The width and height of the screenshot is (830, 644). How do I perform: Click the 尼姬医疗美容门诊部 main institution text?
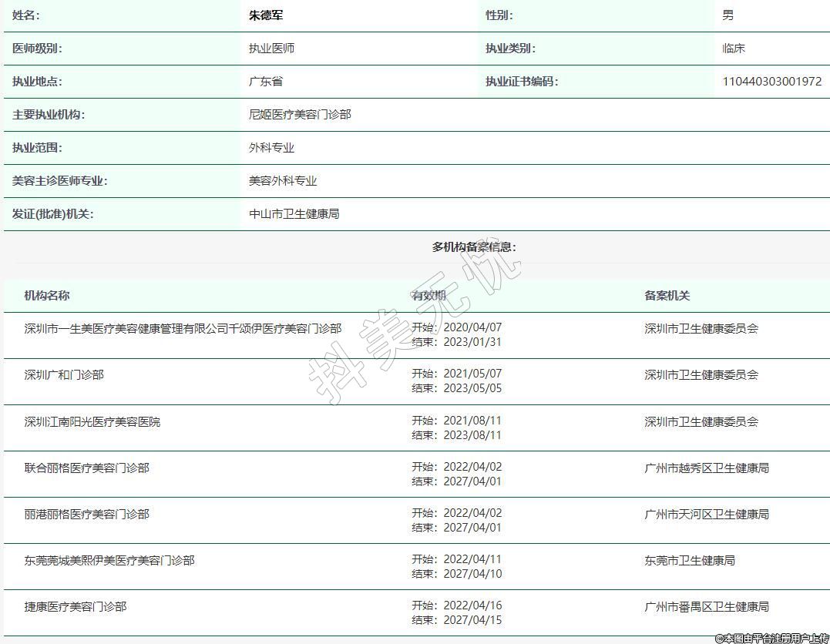point(300,115)
